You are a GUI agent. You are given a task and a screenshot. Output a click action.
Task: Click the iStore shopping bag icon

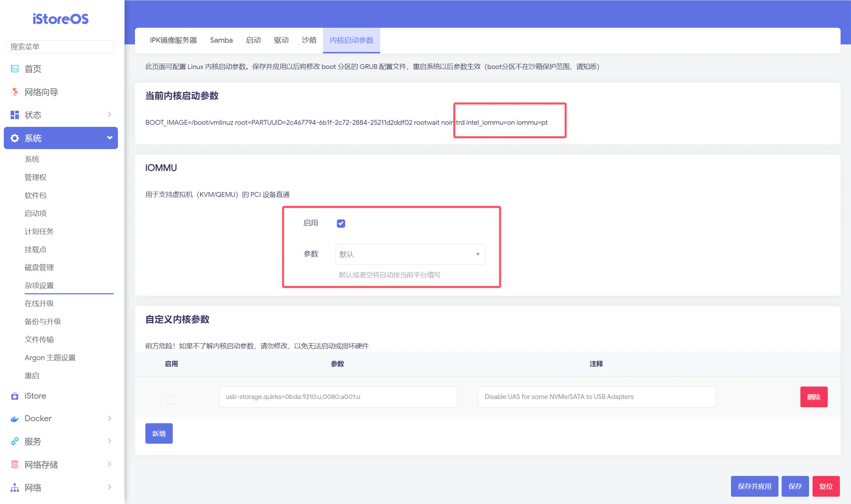15,396
